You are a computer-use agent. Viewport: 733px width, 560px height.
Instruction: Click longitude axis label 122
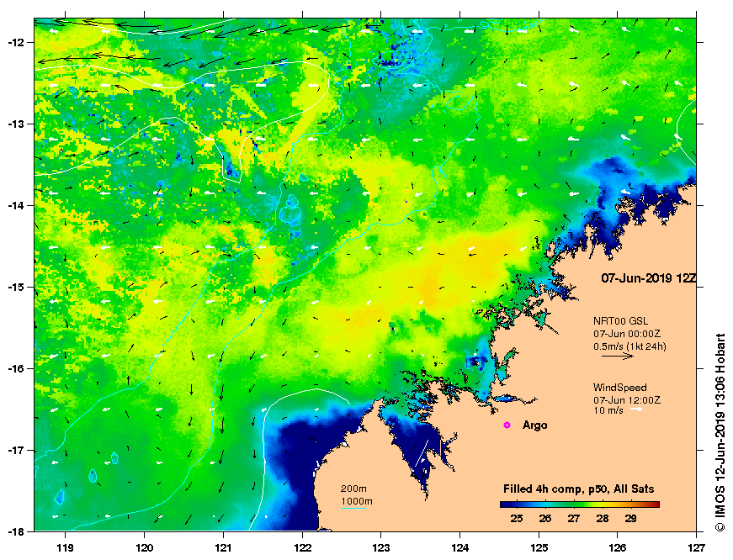coord(302,547)
